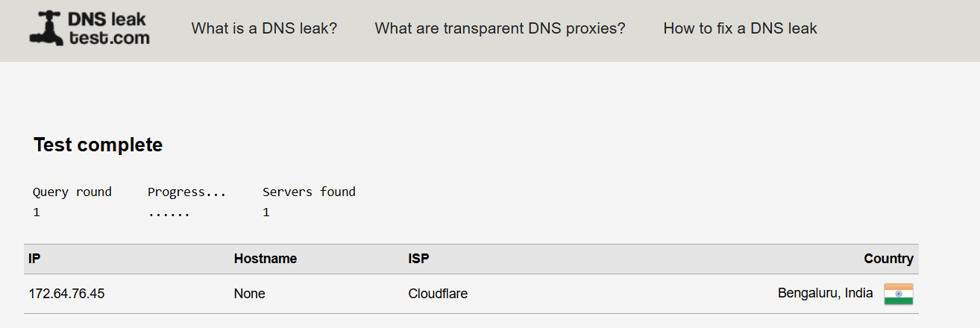Select the IP address 172.64.76.45

tap(66, 294)
